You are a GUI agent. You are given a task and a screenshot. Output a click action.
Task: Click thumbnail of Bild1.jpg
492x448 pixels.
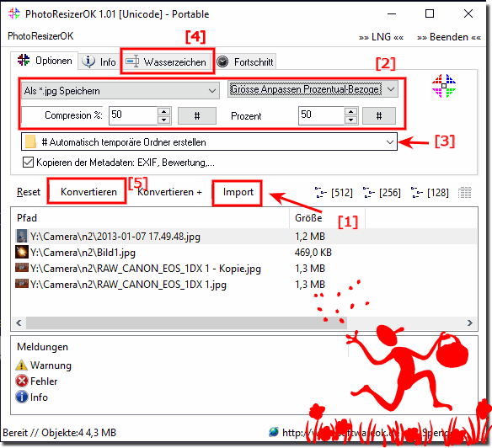[x=22, y=252]
